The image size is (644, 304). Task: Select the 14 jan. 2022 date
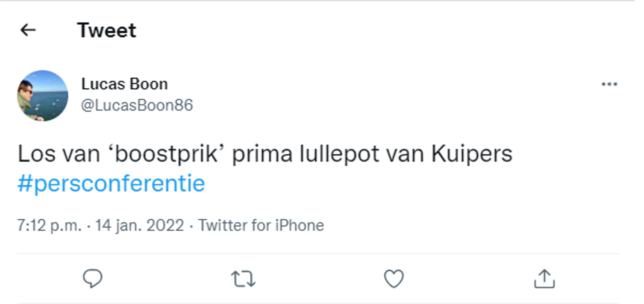[140, 225]
